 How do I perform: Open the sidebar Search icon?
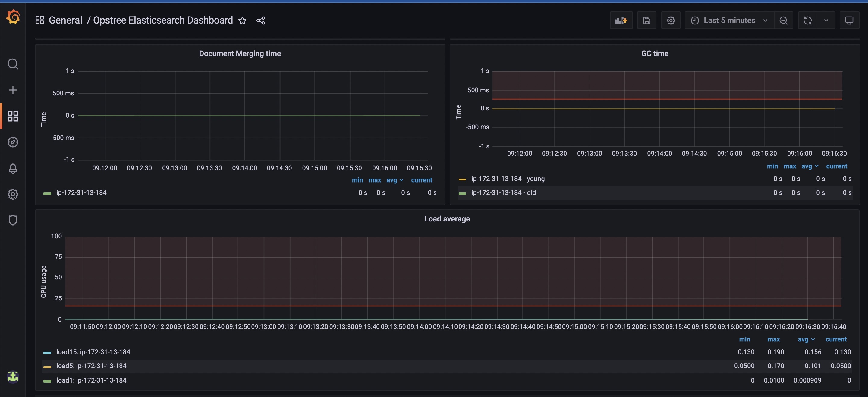pyautogui.click(x=13, y=64)
